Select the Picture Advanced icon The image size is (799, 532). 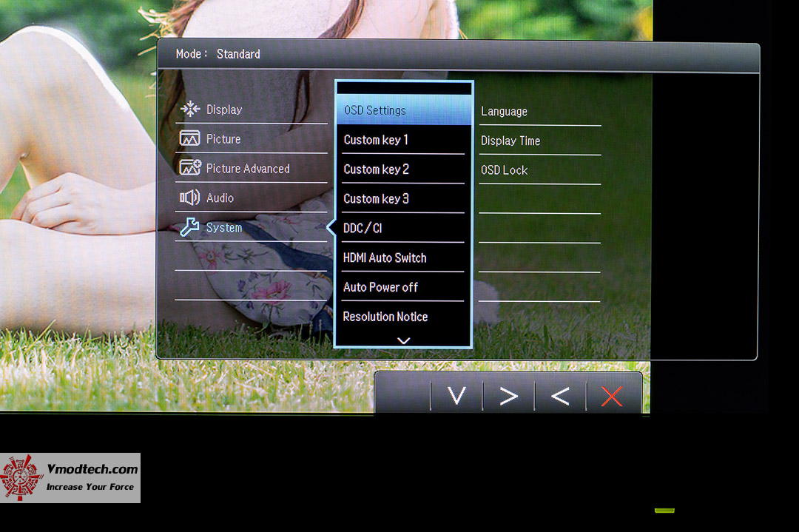pos(190,167)
